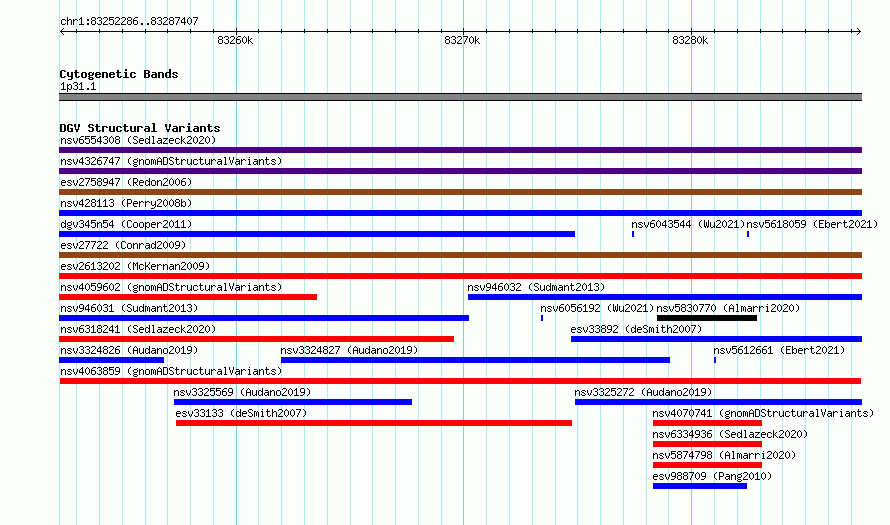Click the nsv4070741 (gnomADStructuralVariants) label
Image resolution: width=890 pixels, height=525 pixels.
pos(763,413)
